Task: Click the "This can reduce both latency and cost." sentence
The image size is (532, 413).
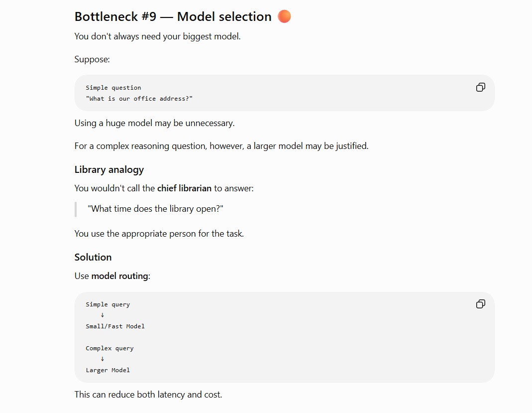Action: [148, 395]
